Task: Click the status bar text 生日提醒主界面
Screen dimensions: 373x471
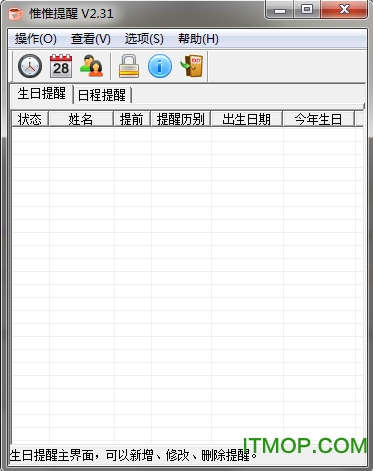Action: click(51, 455)
